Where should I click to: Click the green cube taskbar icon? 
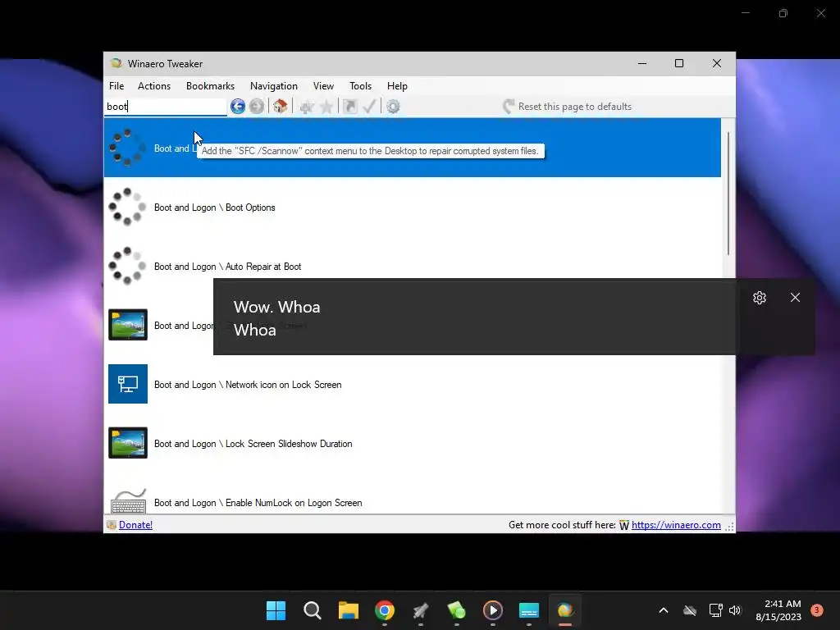(x=456, y=610)
